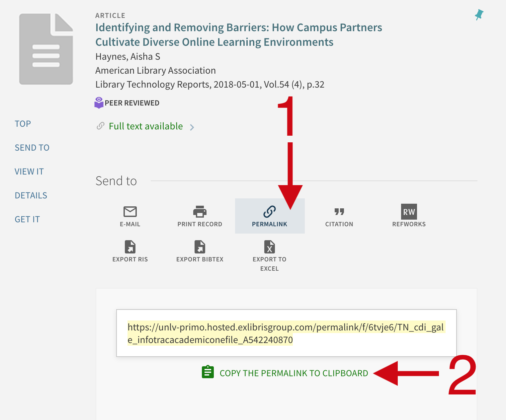Open the Citation quote icon
Screen dimensions: 506x420
pos(339,212)
